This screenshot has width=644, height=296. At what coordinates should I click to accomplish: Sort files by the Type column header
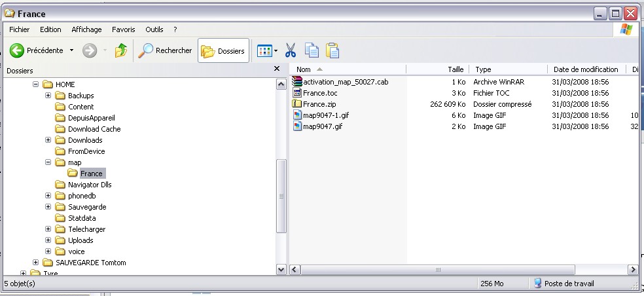509,69
